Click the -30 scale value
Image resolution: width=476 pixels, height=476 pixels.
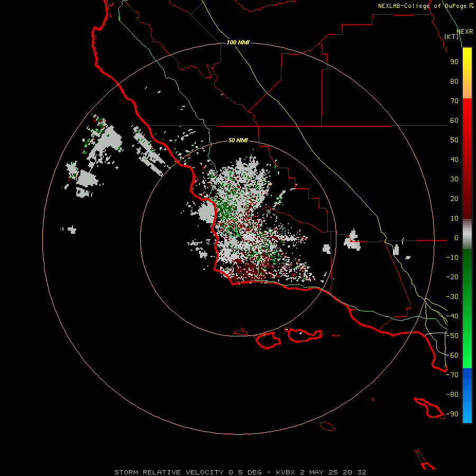tap(452, 297)
